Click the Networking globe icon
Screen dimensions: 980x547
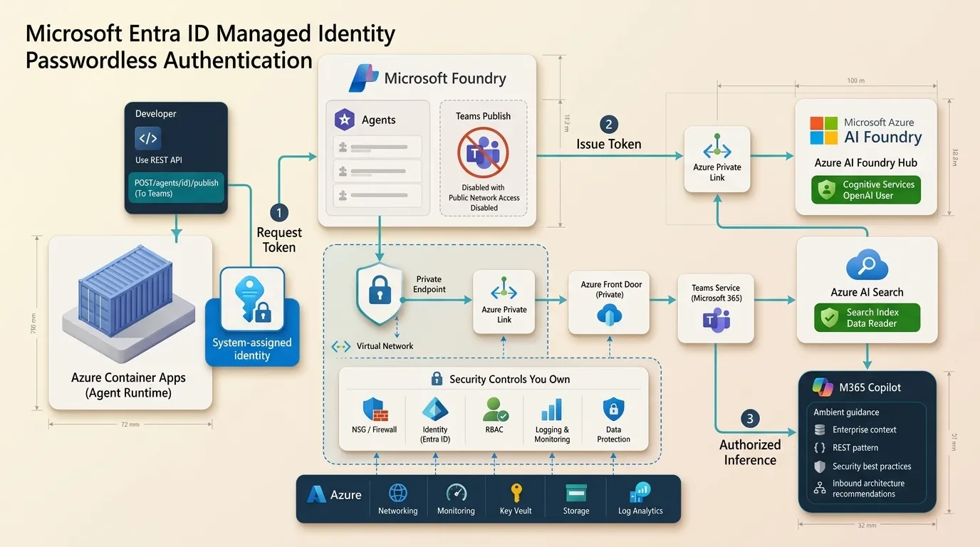click(397, 493)
